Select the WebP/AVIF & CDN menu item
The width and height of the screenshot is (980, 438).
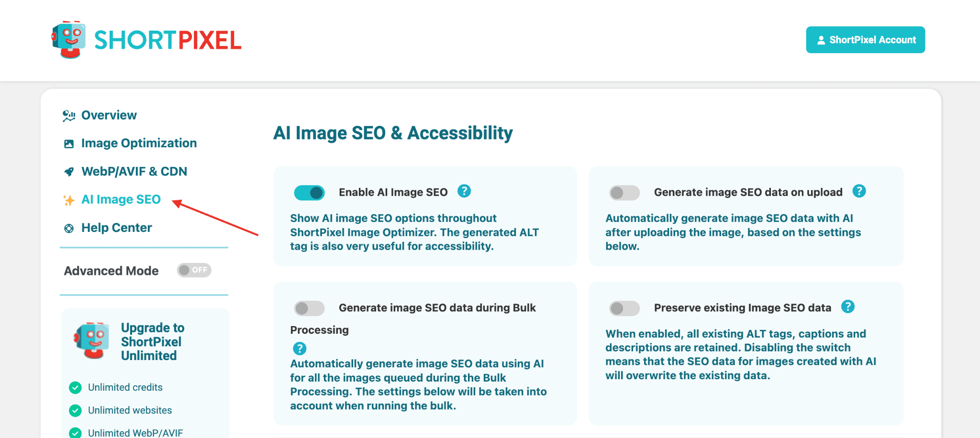click(134, 171)
